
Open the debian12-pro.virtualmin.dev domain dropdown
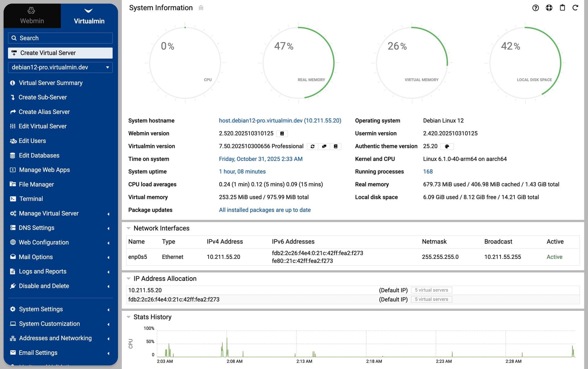coord(60,67)
